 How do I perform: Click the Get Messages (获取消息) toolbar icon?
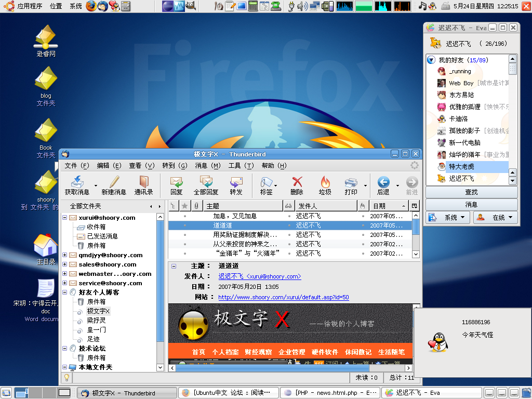click(x=77, y=185)
